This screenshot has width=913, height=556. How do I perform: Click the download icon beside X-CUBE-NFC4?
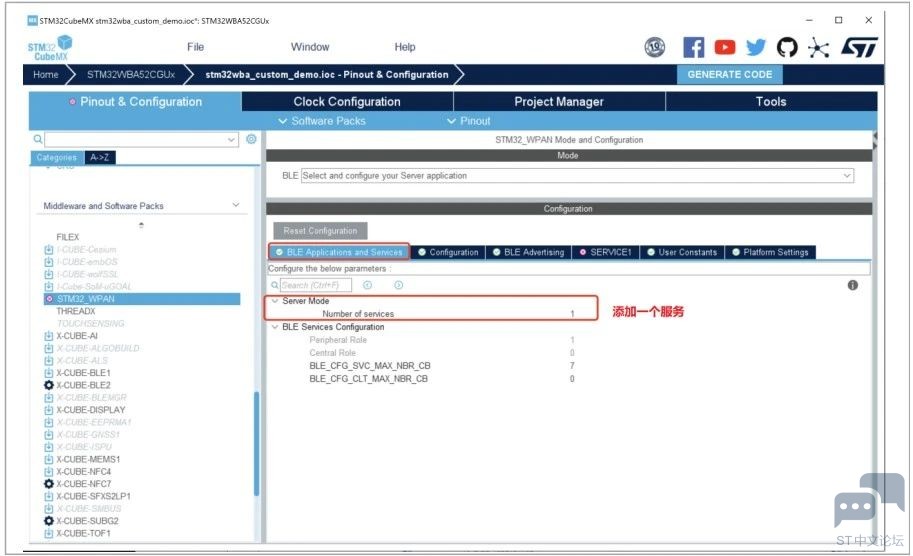pos(49,472)
